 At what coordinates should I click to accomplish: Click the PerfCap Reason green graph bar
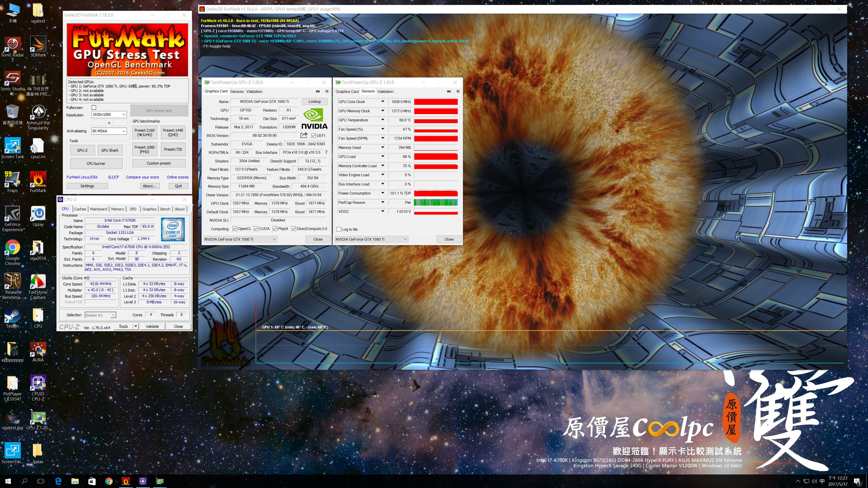tap(436, 202)
